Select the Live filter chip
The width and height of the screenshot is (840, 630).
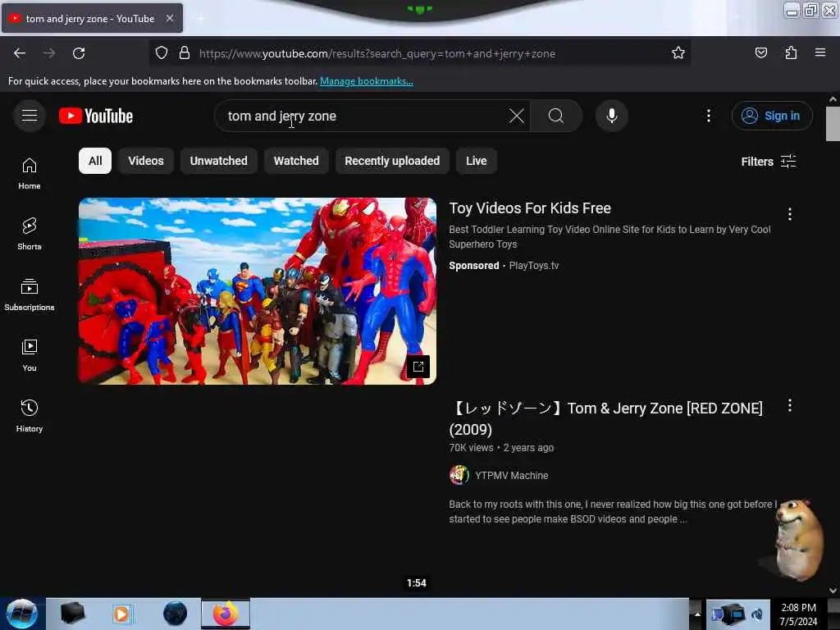point(477,161)
